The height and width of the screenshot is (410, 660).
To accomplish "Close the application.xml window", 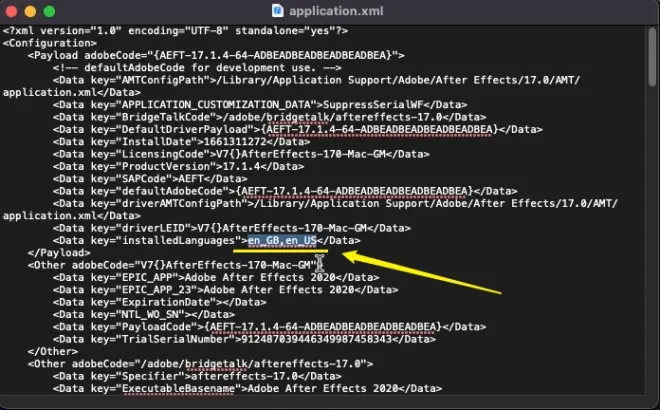I will pyautogui.click(x=11, y=10).
